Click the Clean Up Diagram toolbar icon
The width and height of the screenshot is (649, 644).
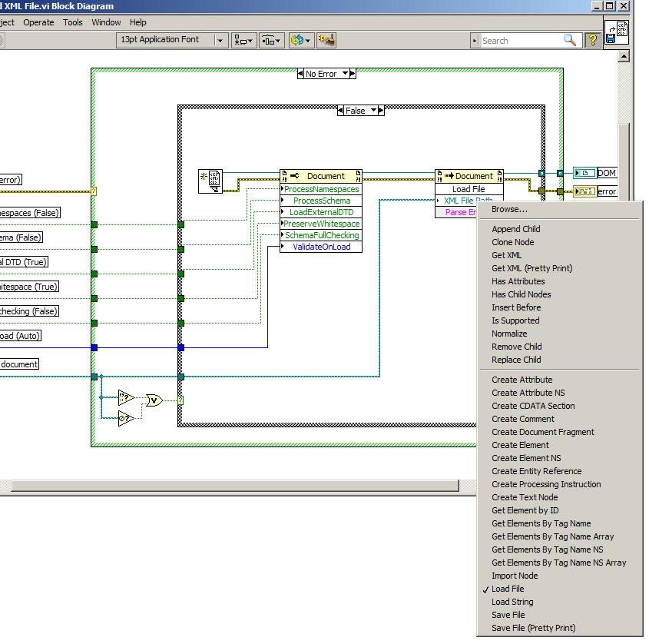click(x=326, y=40)
